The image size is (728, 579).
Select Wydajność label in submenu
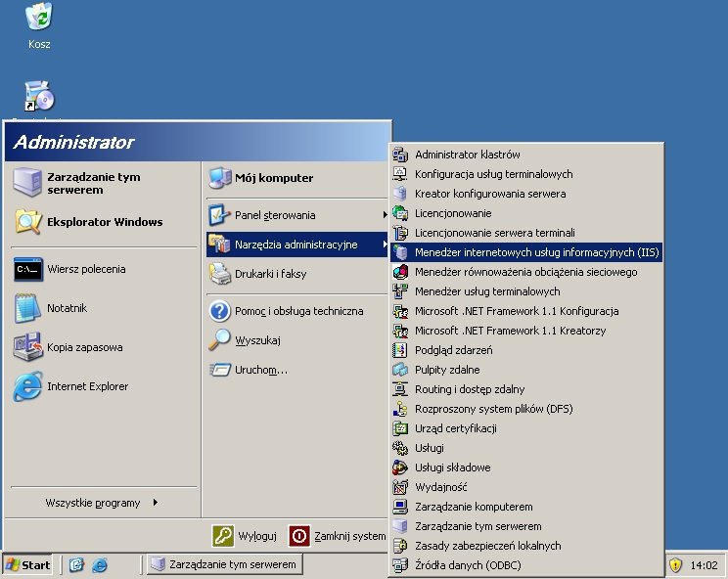(441, 487)
